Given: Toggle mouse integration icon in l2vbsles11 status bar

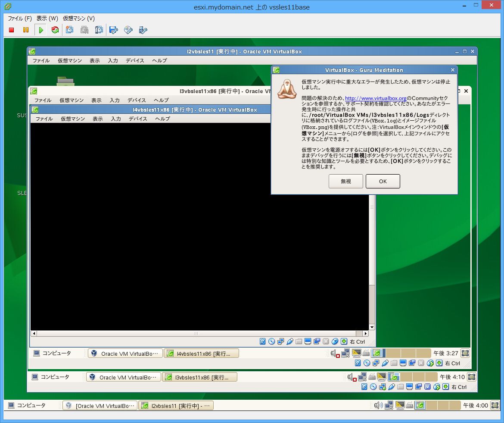Looking at the screenshot, I should pos(436,387).
